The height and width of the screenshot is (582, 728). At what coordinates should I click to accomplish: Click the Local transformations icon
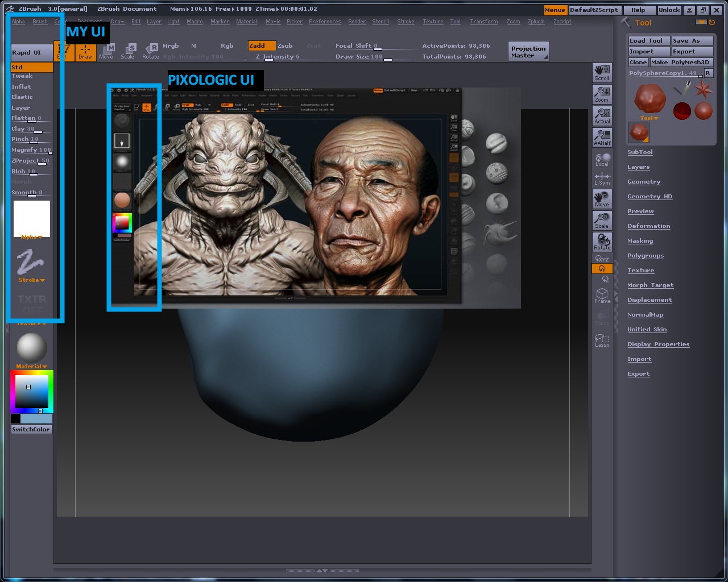coord(602,160)
